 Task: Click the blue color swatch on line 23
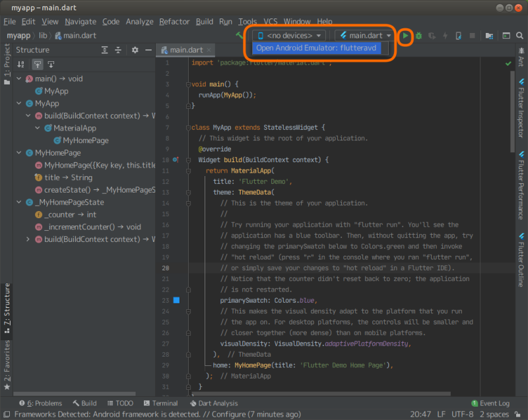(176, 300)
